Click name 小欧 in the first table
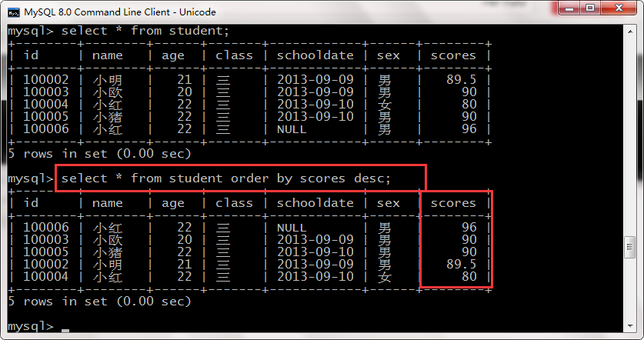 pos(107,92)
